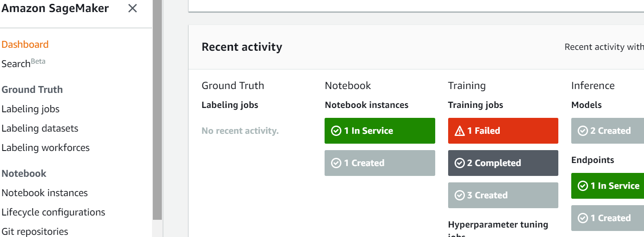Open the Dashboard page in the sidebar
This screenshot has width=644, height=237.
pyautogui.click(x=25, y=44)
